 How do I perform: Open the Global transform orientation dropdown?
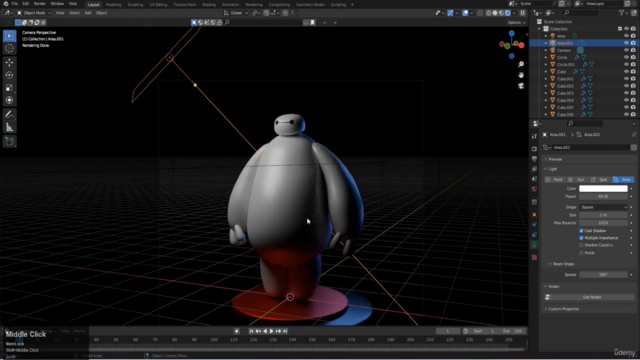coord(236,13)
